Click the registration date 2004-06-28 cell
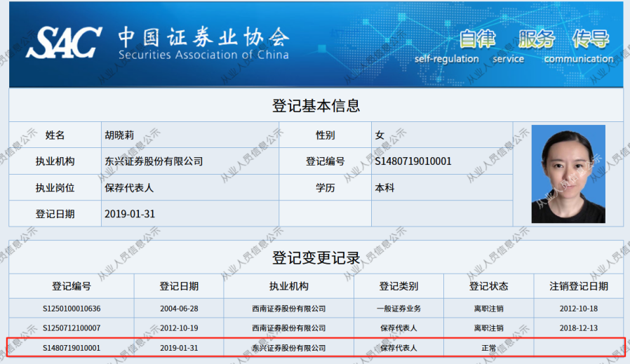 [179, 308]
